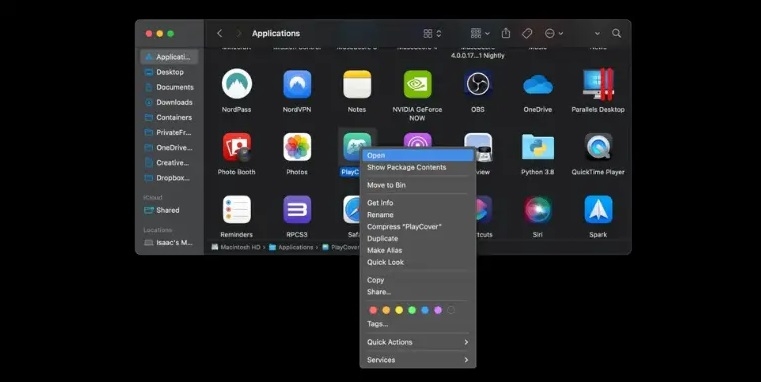Select the OneDrive app icon
This screenshot has height=382, width=761.
coord(538,85)
